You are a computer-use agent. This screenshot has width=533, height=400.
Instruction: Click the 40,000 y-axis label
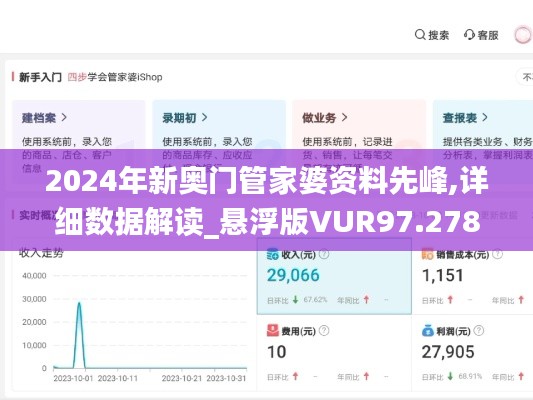coord(34,276)
